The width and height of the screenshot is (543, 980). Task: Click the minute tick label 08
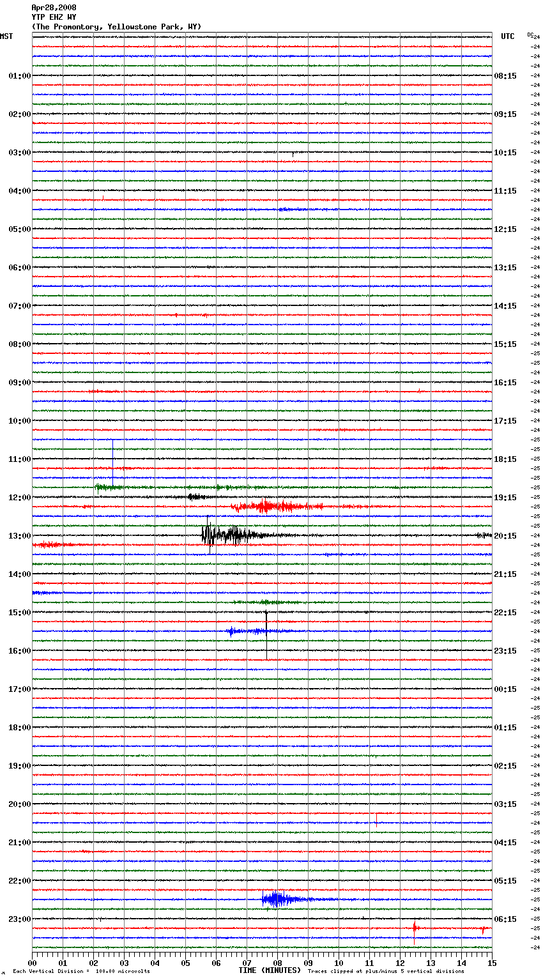pyautogui.click(x=277, y=963)
